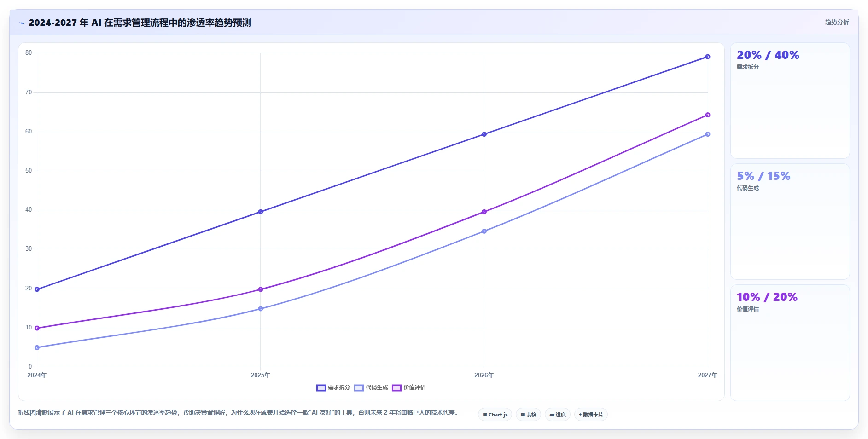Click the 价值评估 legend color box

tap(396, 387)
